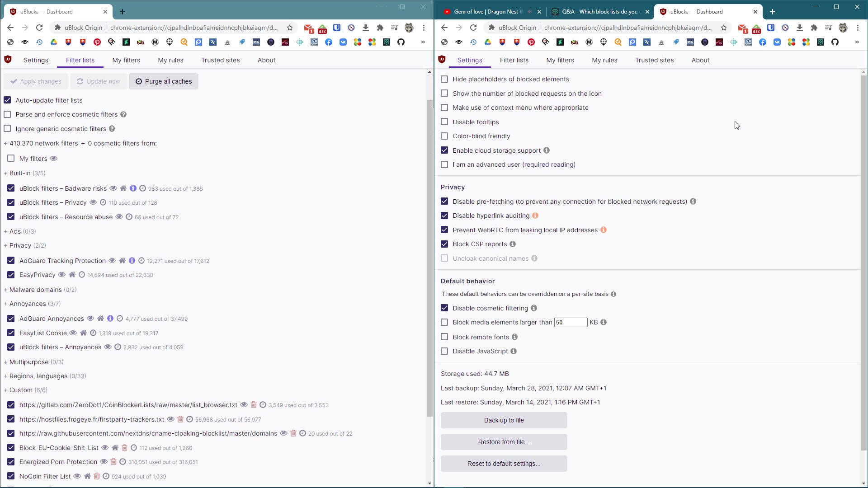Delete the Energized Porn Protection list
The width and height of the screenshot is (868, 488).
(113, 462)
